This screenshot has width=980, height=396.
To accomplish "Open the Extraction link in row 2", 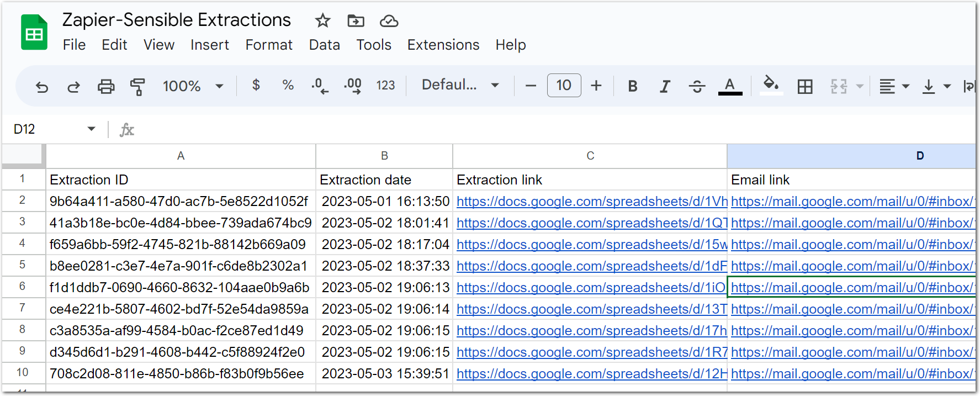I will coord(592,202).
